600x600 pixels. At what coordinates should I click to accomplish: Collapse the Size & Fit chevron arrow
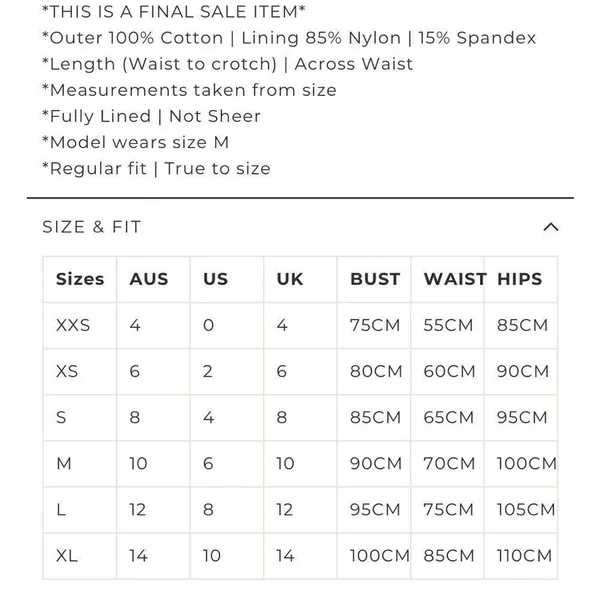point(551,227)
